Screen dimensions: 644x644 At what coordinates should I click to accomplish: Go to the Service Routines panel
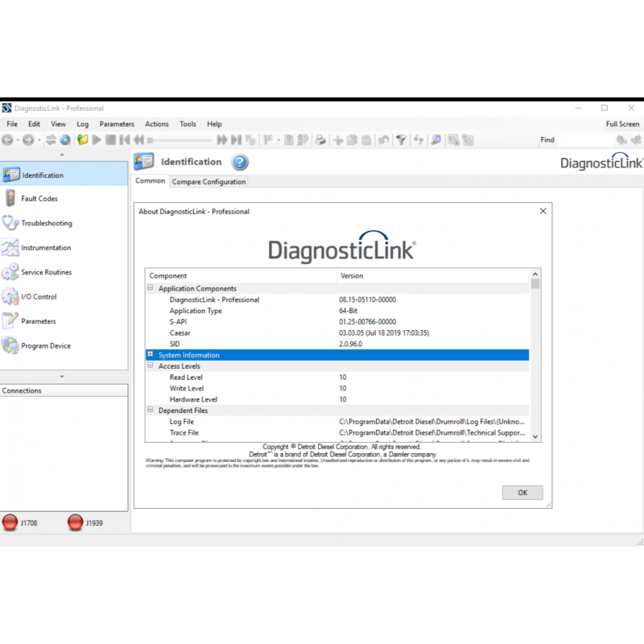pyautogui.click(x=46, y=272)
